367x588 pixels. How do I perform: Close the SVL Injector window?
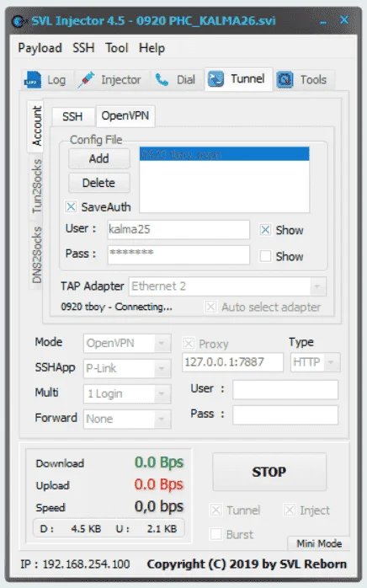point(343,19)
